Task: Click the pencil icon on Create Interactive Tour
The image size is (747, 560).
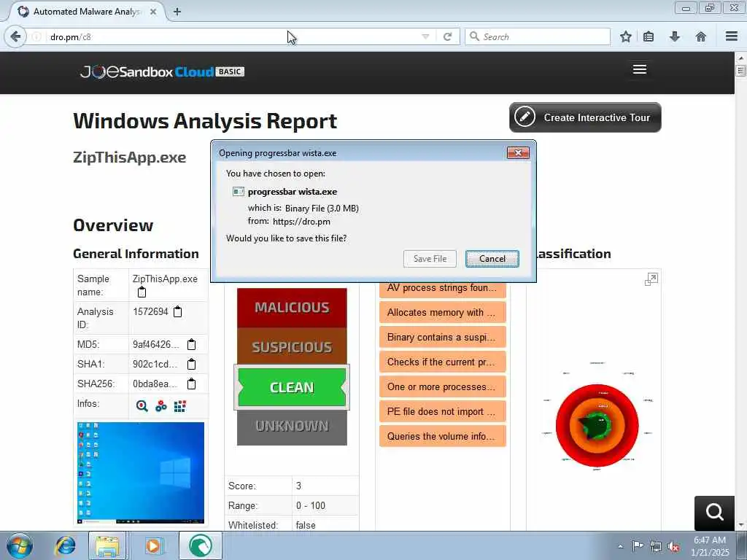Action: pos(525,117)
